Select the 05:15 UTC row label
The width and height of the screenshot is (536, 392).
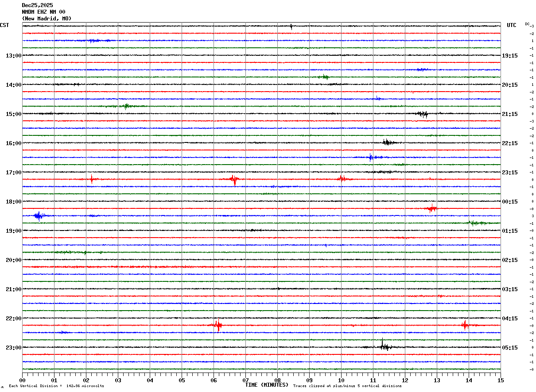click(509, 348)
